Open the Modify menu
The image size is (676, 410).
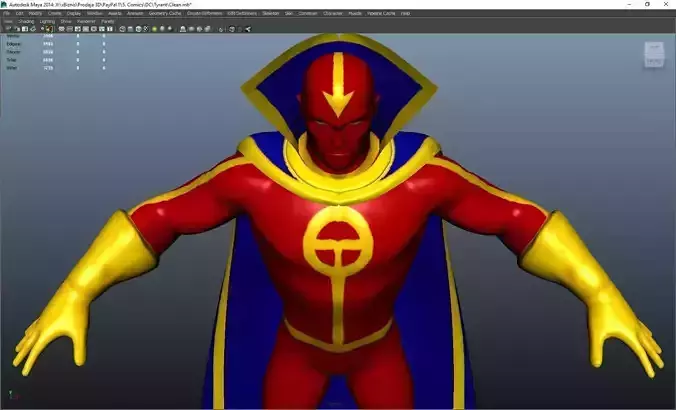pyautogui.click(x=35, y=13)
